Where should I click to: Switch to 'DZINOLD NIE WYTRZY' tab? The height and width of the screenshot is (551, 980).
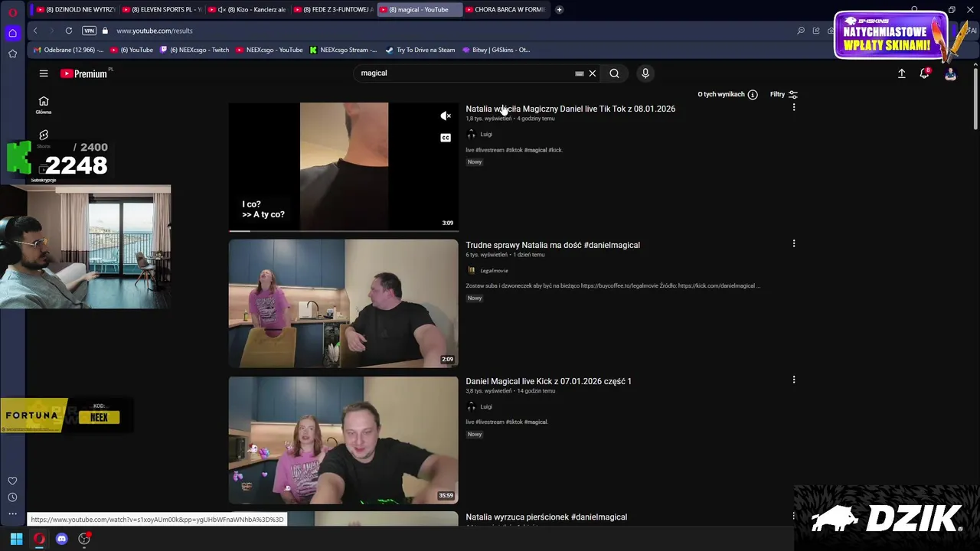(75, 9)
